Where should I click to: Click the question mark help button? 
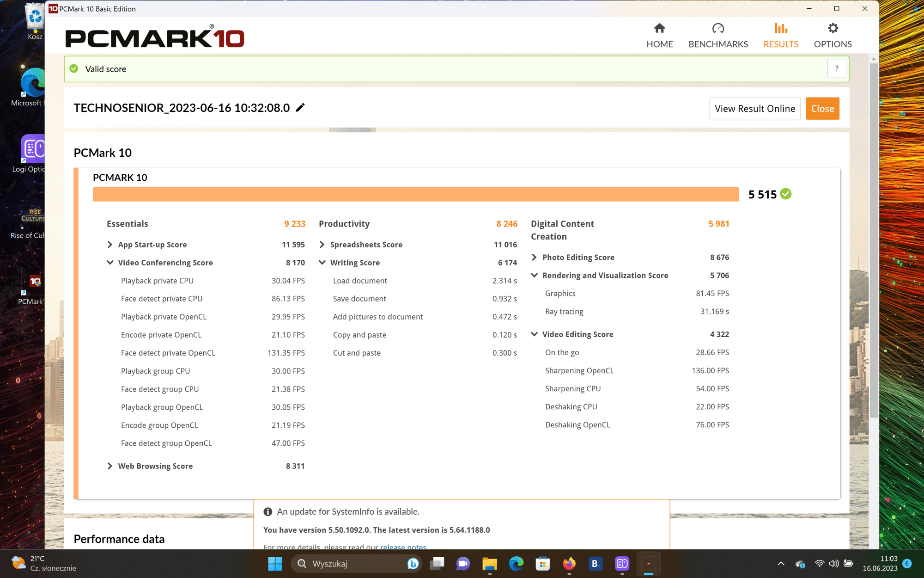pyautogui.click(x=836, y=69)
